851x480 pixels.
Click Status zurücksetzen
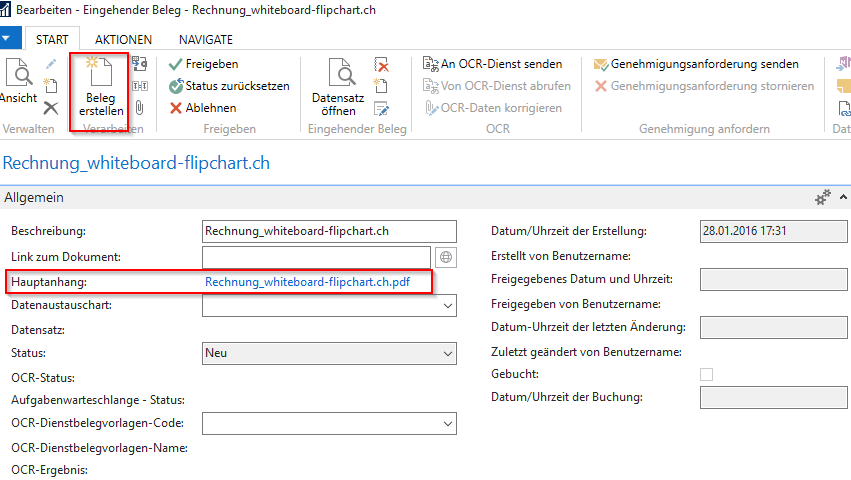point(229,86)
